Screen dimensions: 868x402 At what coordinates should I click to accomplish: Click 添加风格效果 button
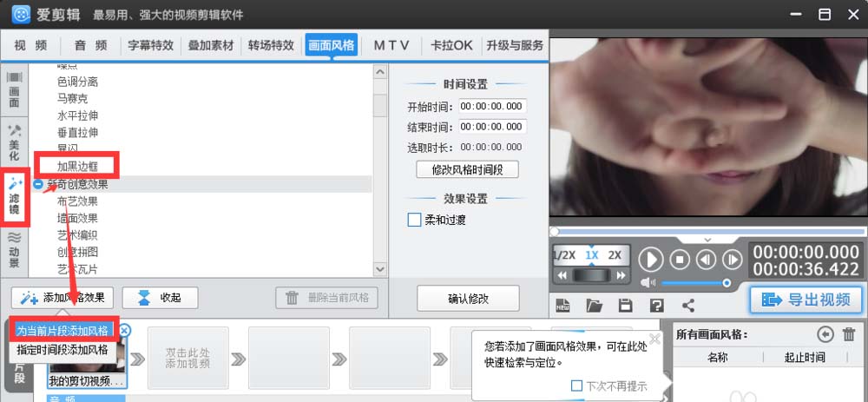tap(62, 298)
